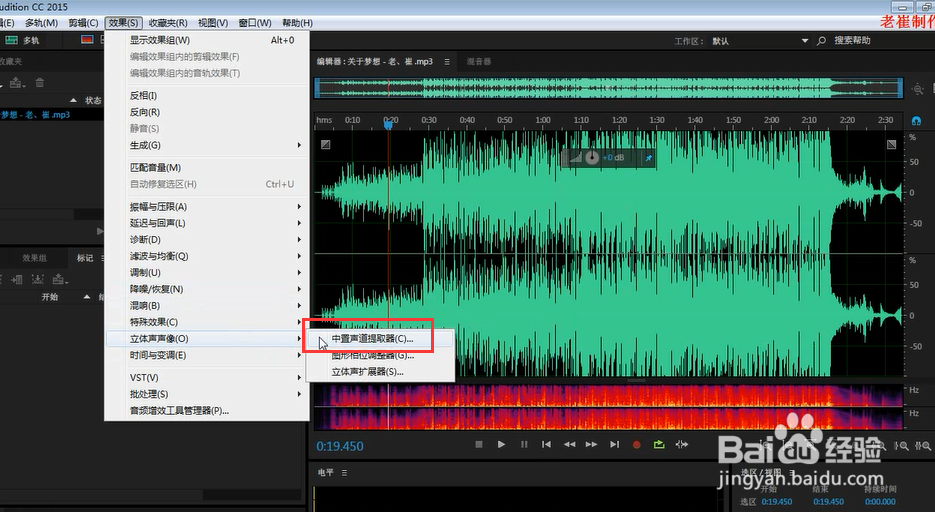The height and width of the screenshot is (512, 935).
Task: Select 中置声道提取器 from the submenu
Action: tap(371, 339)
